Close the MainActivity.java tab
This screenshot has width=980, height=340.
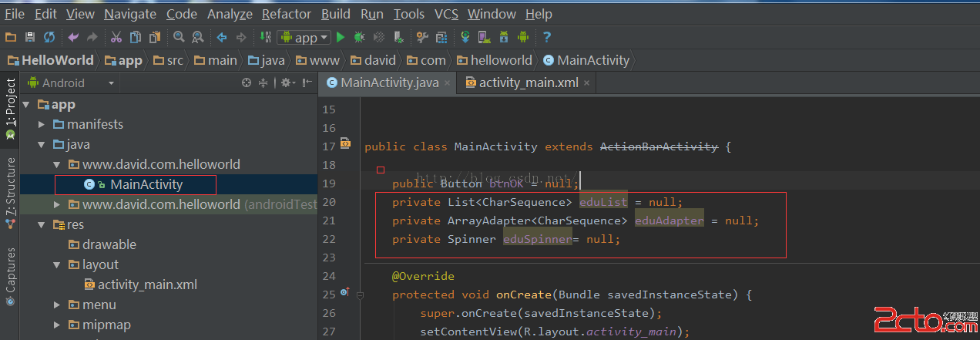pos(448,83)
